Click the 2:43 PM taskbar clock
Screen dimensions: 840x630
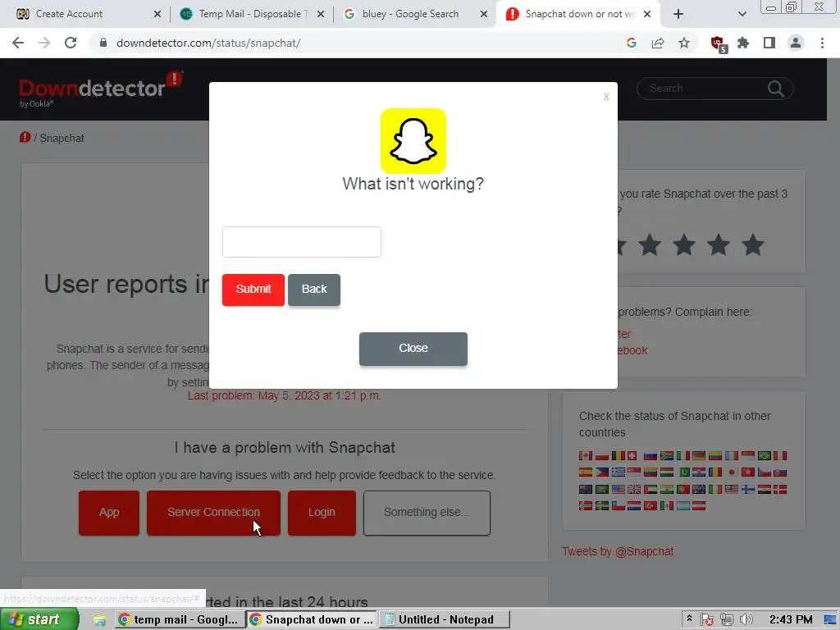791,620
